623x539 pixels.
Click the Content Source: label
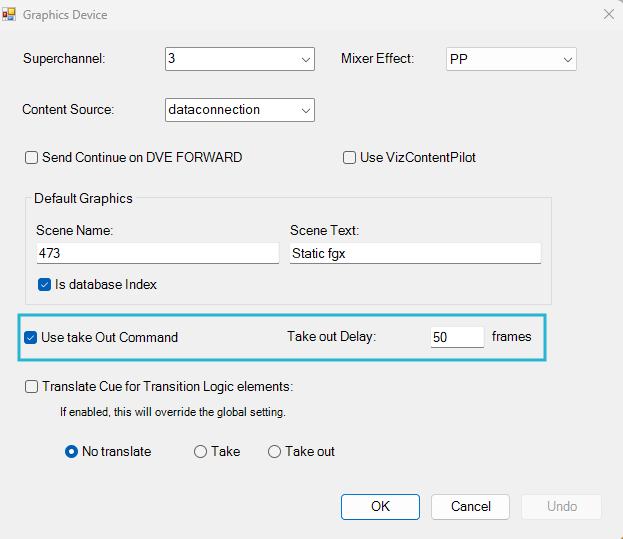[x=68, y=109]
